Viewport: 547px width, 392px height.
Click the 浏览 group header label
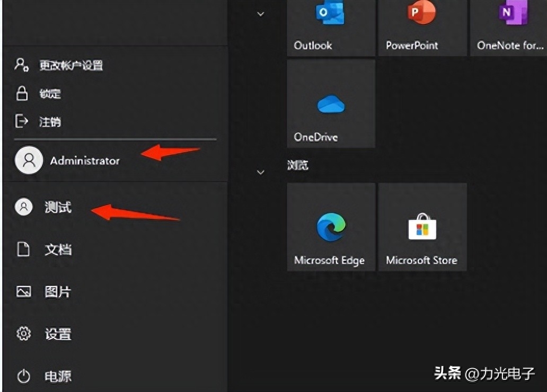tap(301, 166)
